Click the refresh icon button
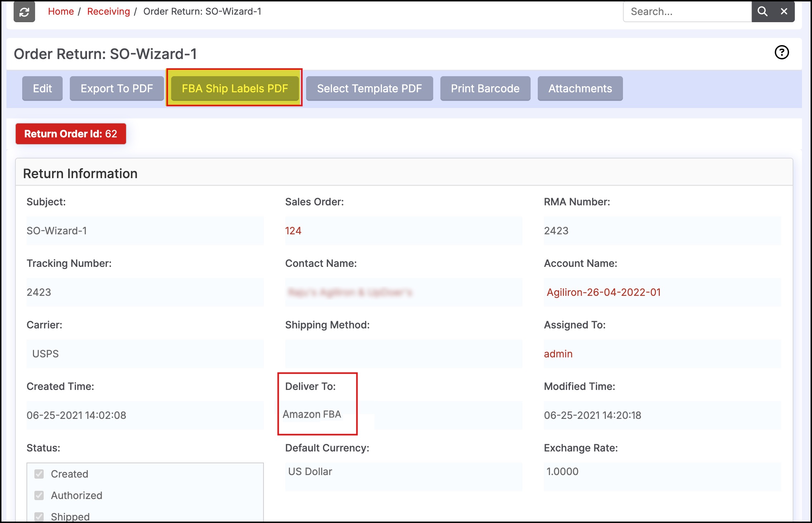This screenshot has width=812, height=523. point(24,12)
